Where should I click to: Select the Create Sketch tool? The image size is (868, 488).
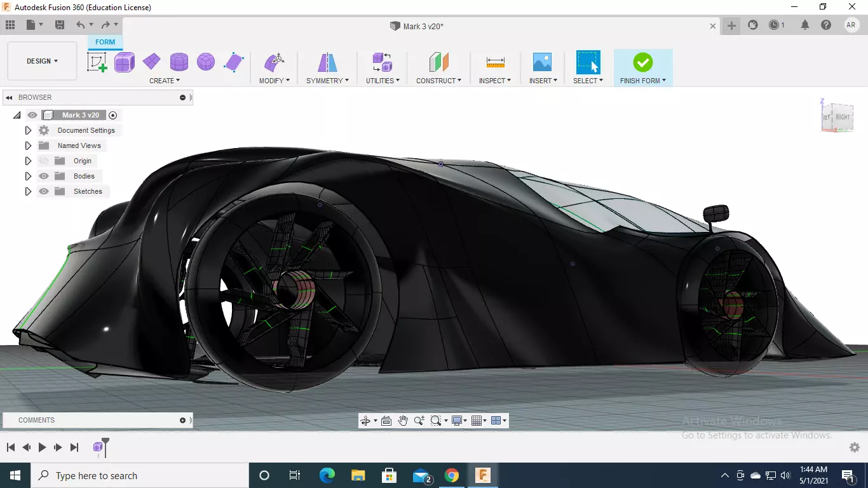click(97, 62)
